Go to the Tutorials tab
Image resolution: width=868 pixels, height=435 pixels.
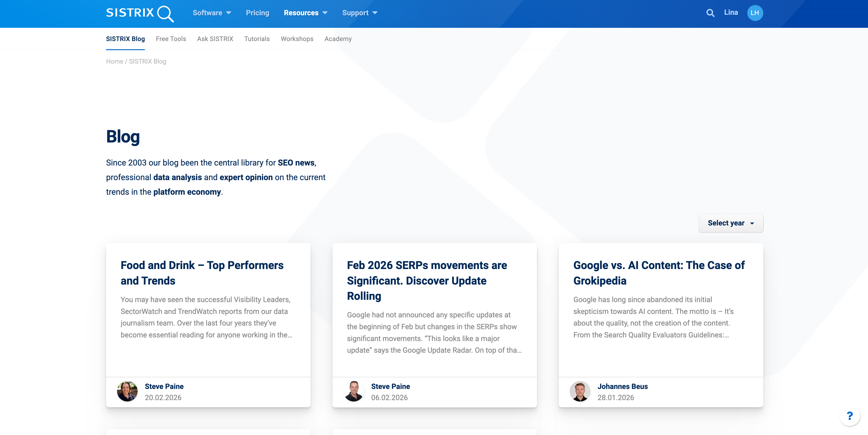257,39
